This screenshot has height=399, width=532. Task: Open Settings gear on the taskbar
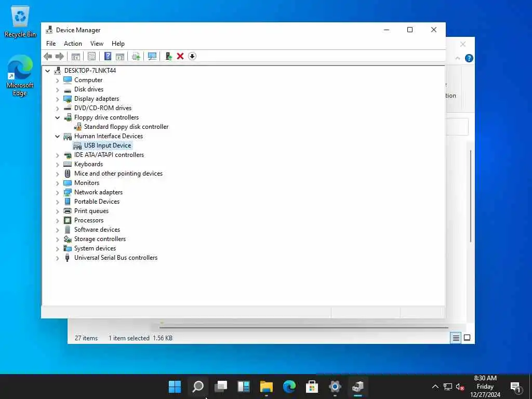[335, 387]
